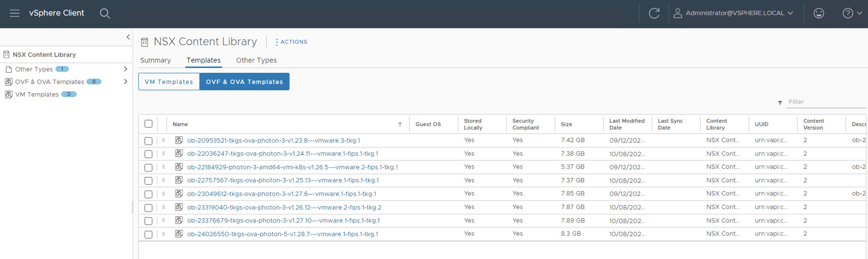868x259 pixels.
Task: Expand the Other Types tree node
Action: coord(125,69)
